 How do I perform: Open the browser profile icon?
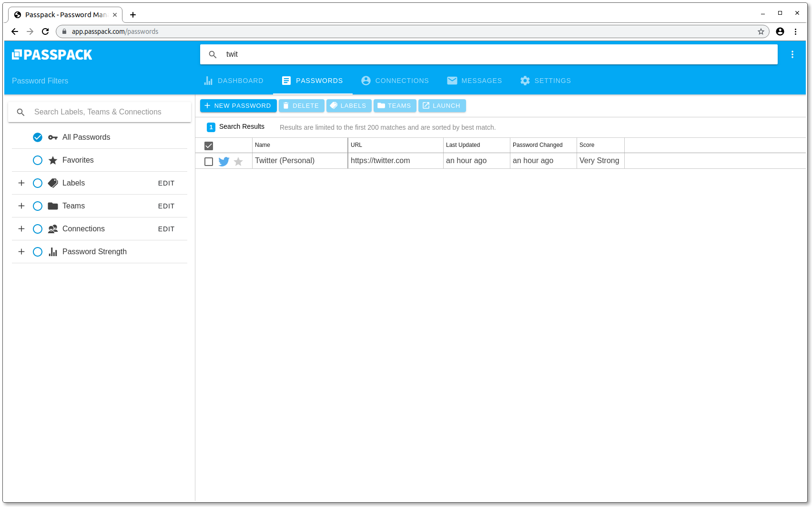tap(780, 31)
